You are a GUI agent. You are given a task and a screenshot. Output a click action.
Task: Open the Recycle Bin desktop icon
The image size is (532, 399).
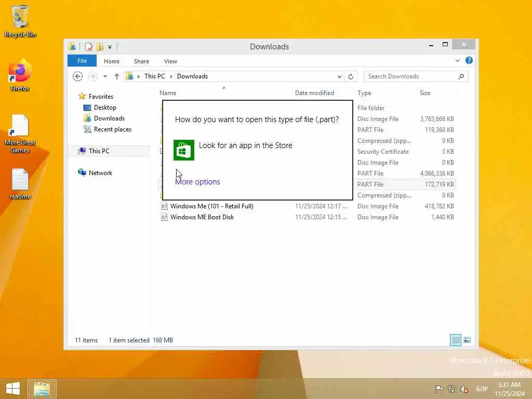pos(20,20)
